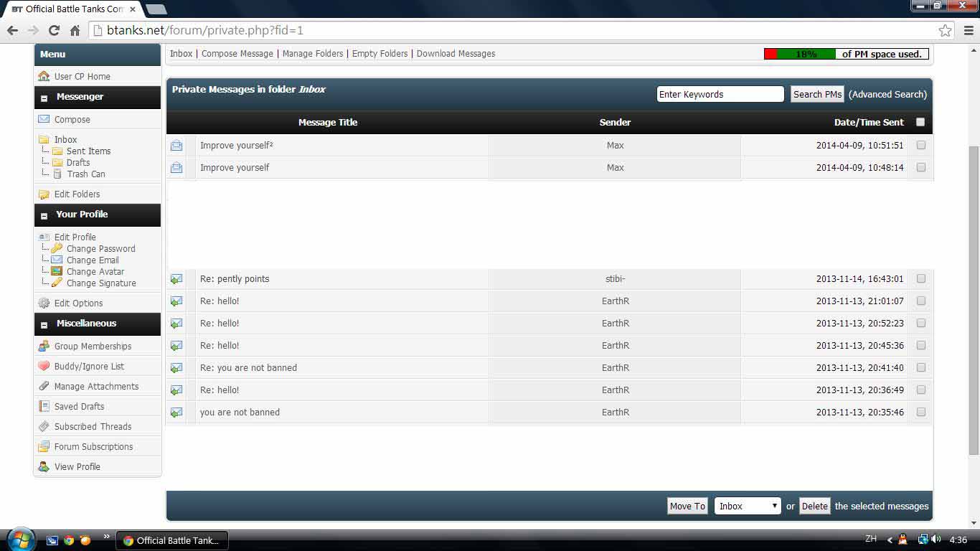Click the Edit Options gear icon

tap(44, 303)
